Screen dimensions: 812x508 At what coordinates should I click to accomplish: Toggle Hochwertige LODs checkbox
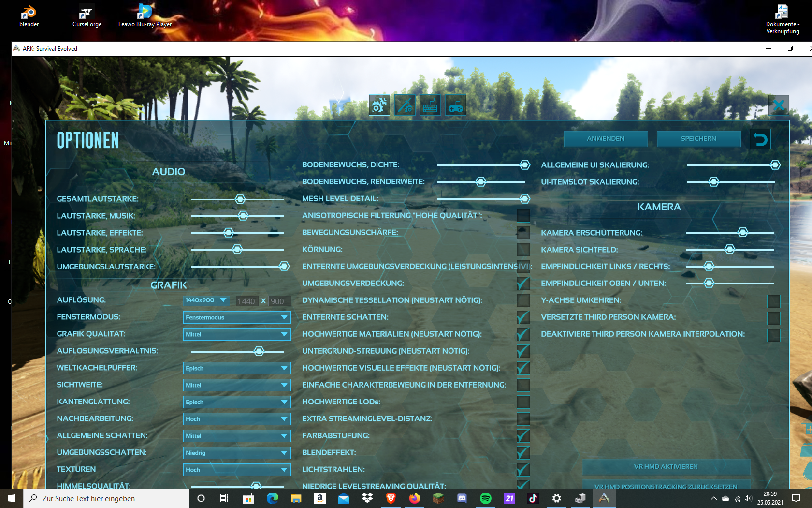(523, 402)
